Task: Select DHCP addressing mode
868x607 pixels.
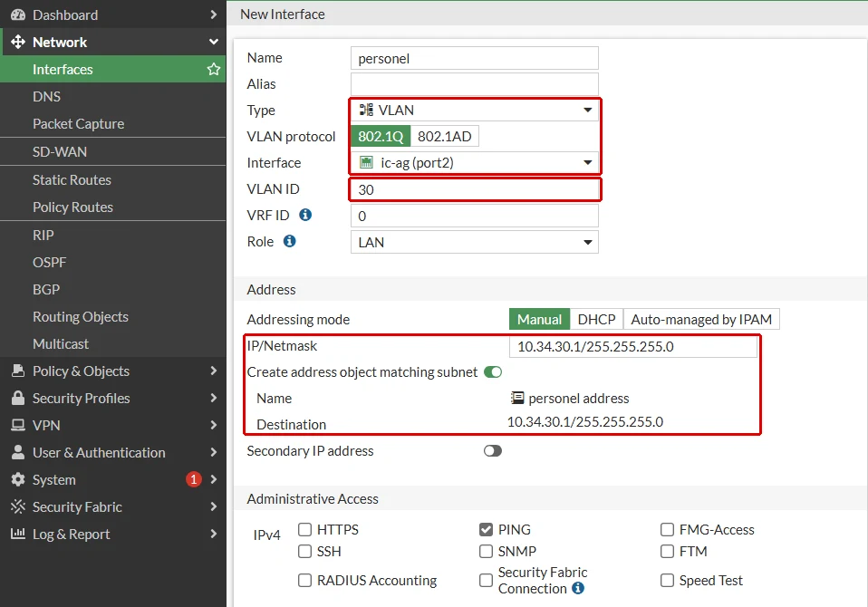Action: pos(596,319)
